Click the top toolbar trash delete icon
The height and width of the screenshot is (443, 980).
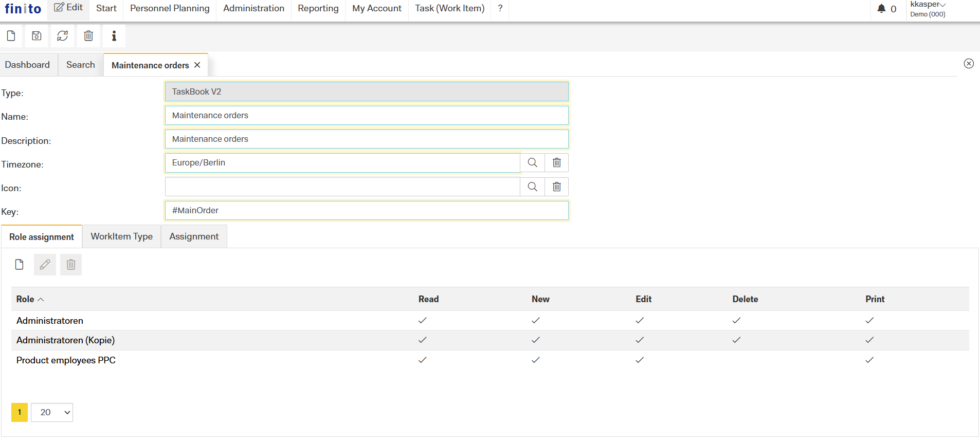(88, 36)
